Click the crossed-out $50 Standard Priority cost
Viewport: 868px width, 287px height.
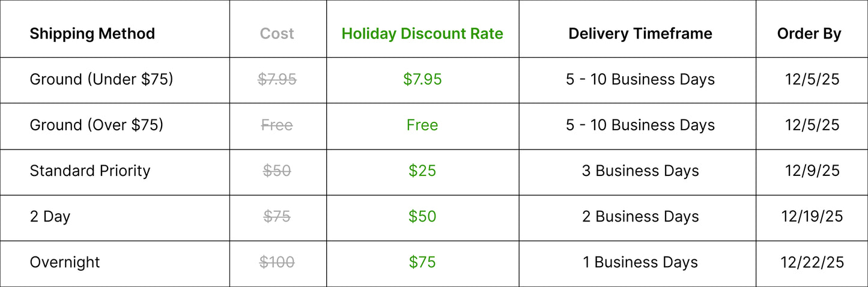pyautogui.click(x=277, y=171)
